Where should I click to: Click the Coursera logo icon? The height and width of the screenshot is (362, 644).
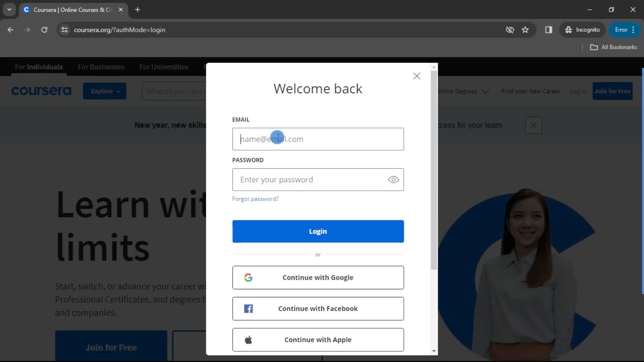click(41, 91)
